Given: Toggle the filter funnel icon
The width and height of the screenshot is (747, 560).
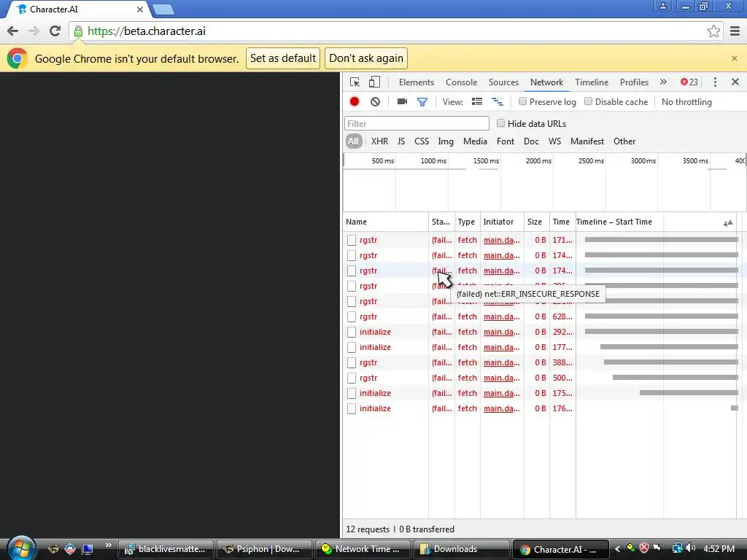Looking at the screenshot, I should (x=422, y=102).
